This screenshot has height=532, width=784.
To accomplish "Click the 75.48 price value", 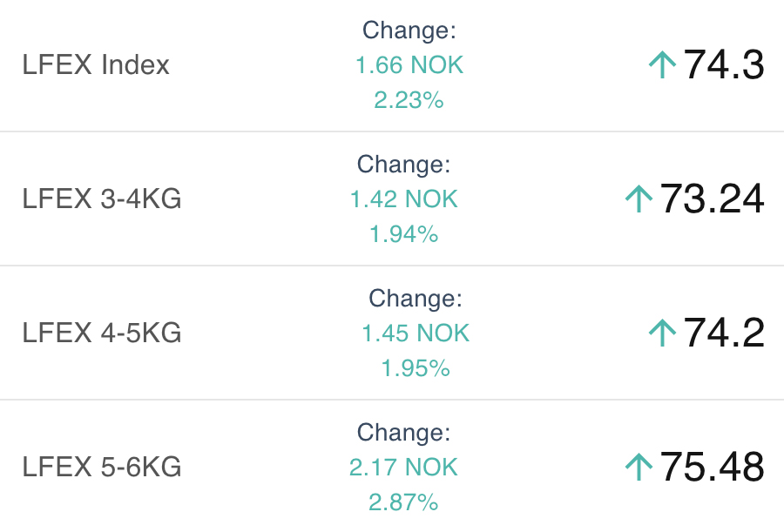I will coord(712,467).
